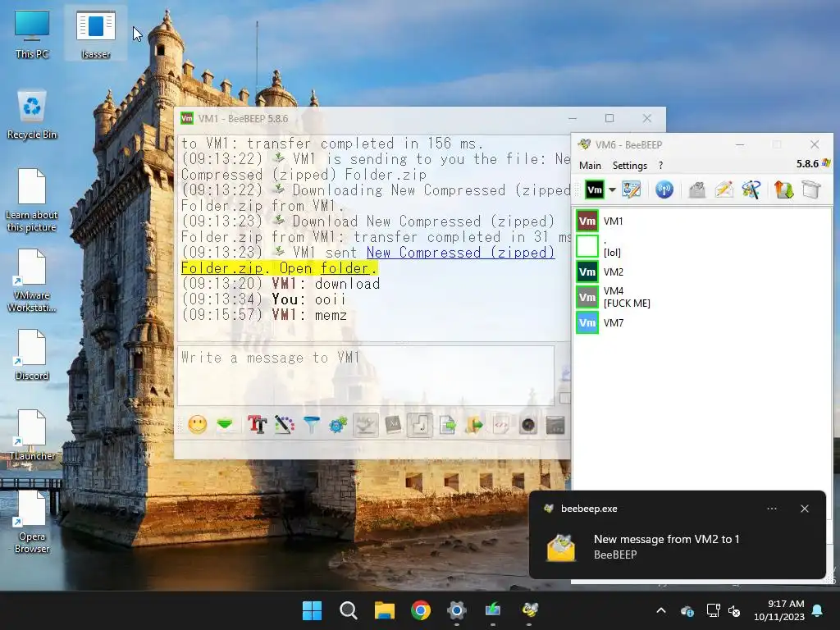Click the 5.8.6 version label in VM6 window
Image resolution: width=840 pixels, height=630 pixels.
[x=807, y=164]
